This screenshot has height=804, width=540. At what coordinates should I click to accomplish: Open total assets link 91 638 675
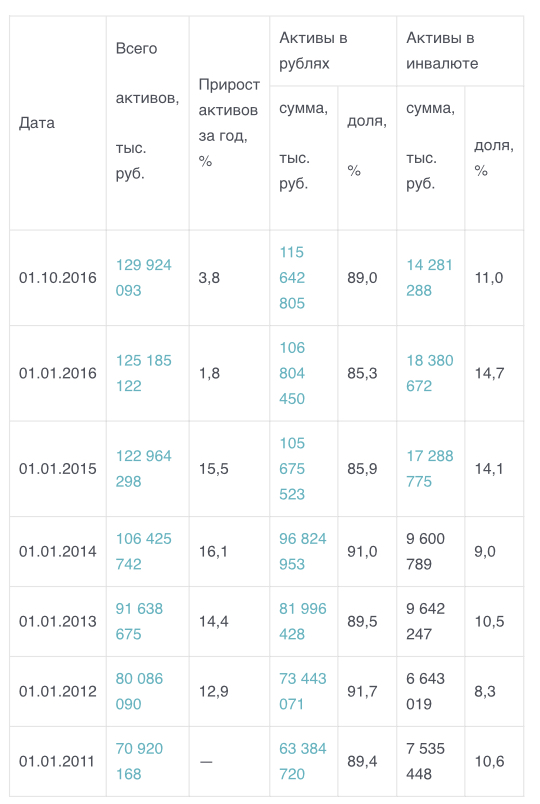(x=139, y=621)
